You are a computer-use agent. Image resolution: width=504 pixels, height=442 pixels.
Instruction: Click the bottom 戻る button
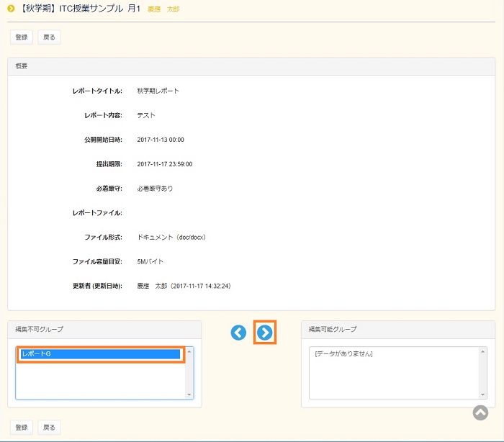(x=49, y=427)
